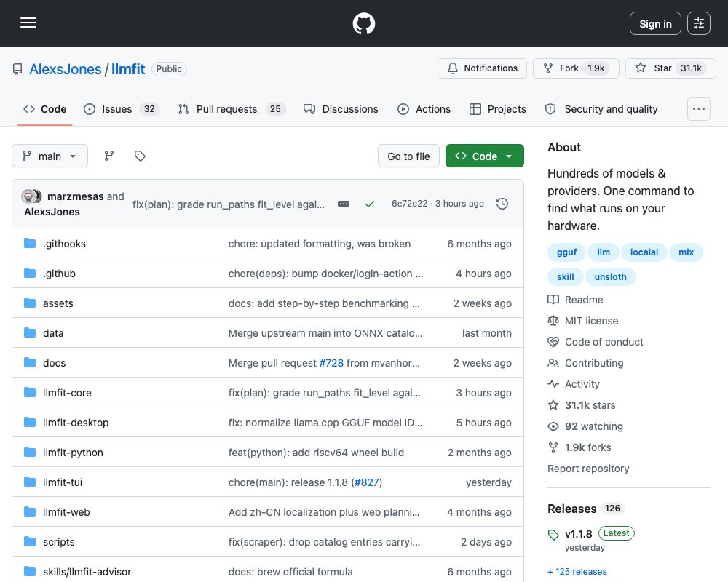
Task: Open pull request #728 link
Action: (x=331, y=363)
